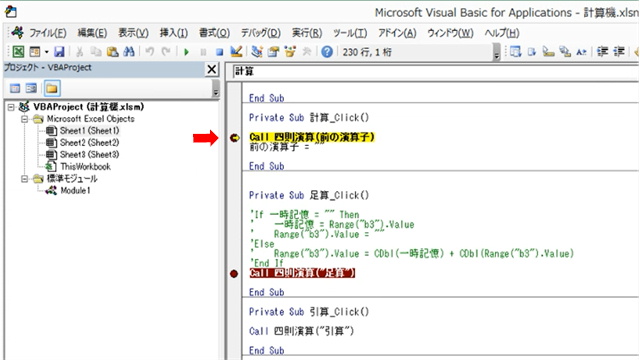Click the List Properties/Methods edit icon
Image resolution: width=640 pixels, height=360 pixels.
tap(516, 52)
